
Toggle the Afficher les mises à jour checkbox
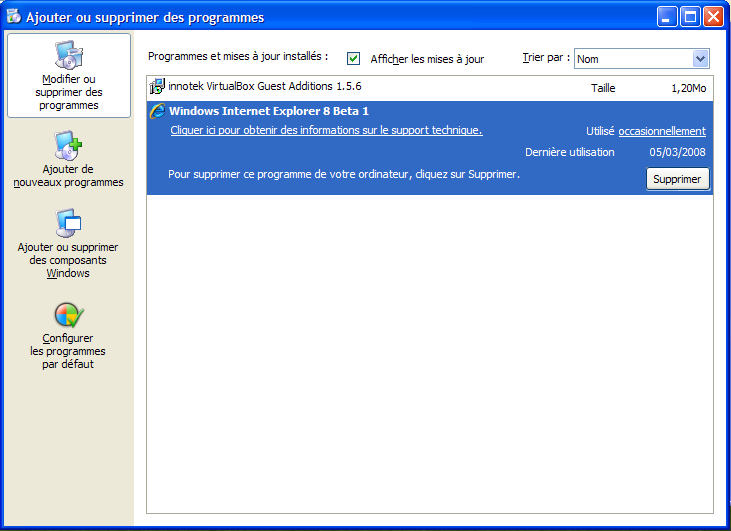coord(354,59)
